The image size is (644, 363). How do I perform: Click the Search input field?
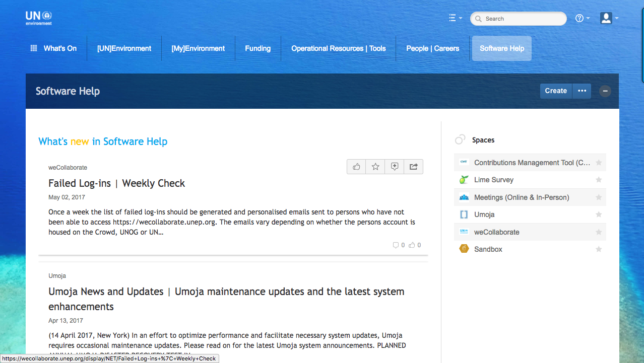(x=519, y=19)
